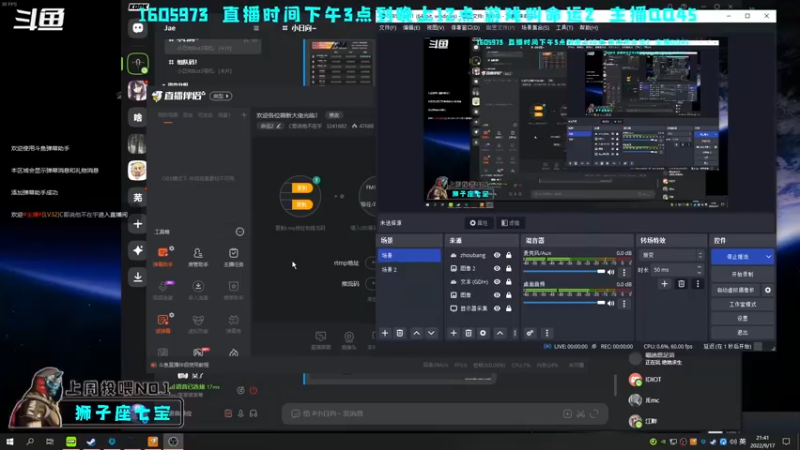Hide the 文本 (GDI+) source
Screen dimensions: 800x450
pos(497,282)
